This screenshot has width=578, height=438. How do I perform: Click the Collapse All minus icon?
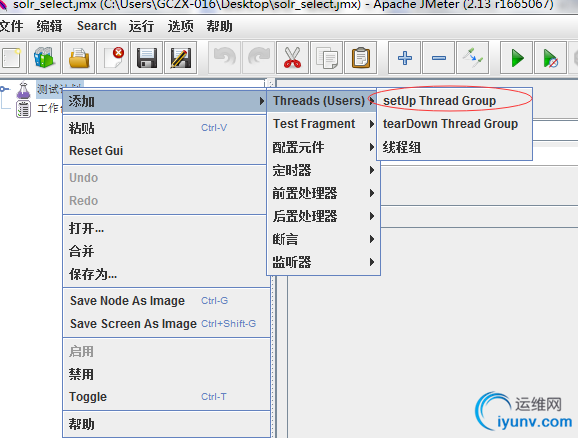tap(438, 58)
